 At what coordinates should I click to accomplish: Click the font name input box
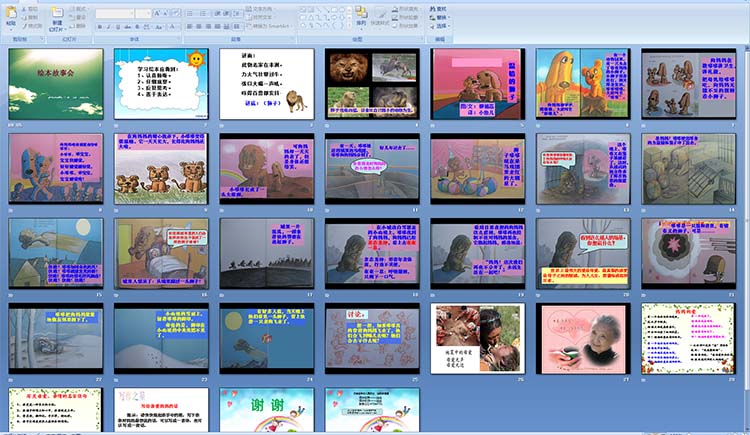113,13
